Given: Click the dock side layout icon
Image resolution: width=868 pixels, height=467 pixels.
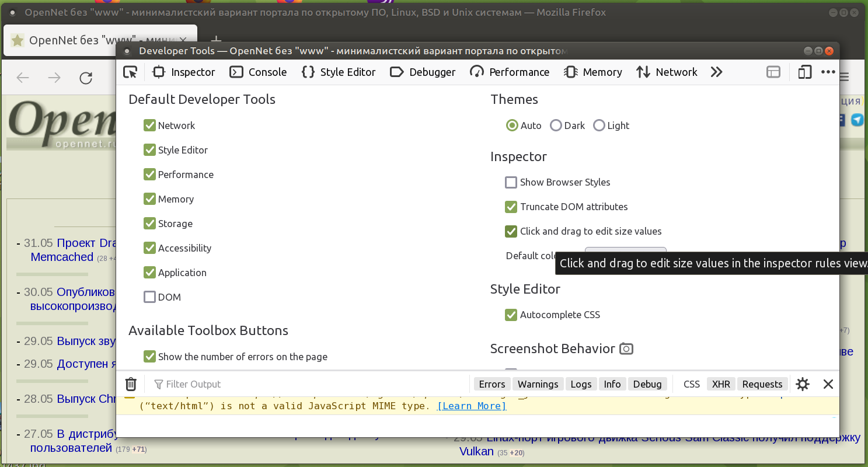Looking at the screenshot, I should [773, 72].
